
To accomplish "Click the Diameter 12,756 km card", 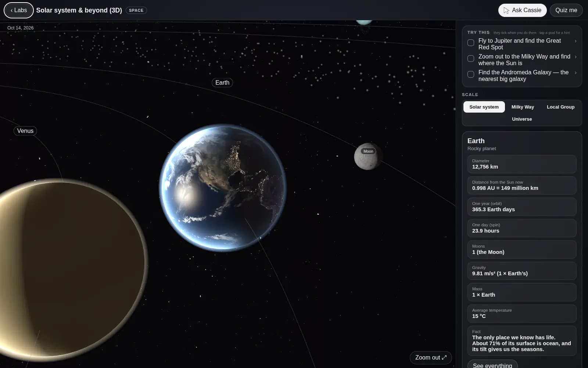I will tap(522, 164).
